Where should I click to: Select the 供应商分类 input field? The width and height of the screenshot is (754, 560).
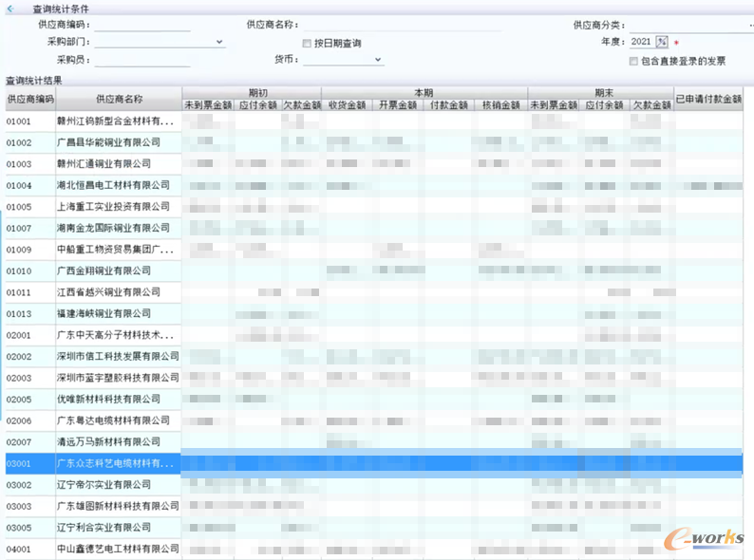(x=690, y=25)
